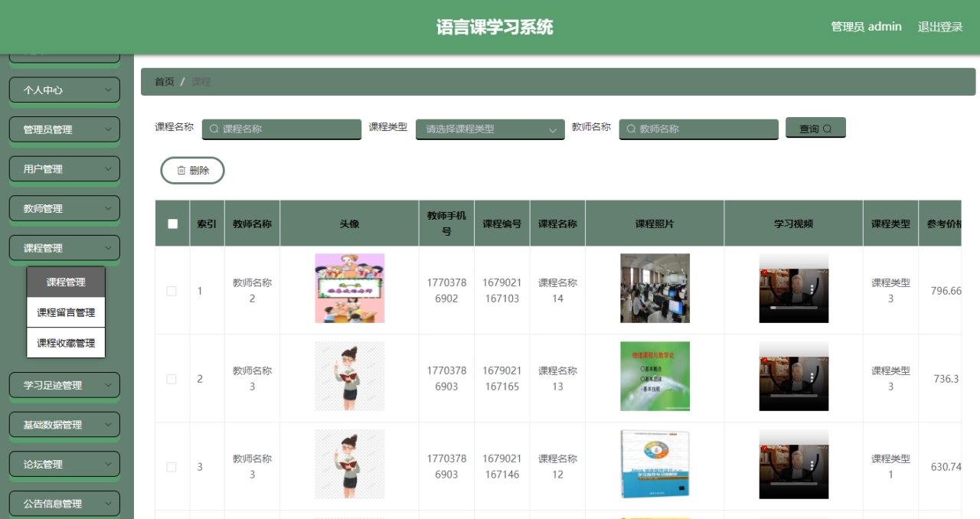Click 管理员 admin account label

pos(867,27)
